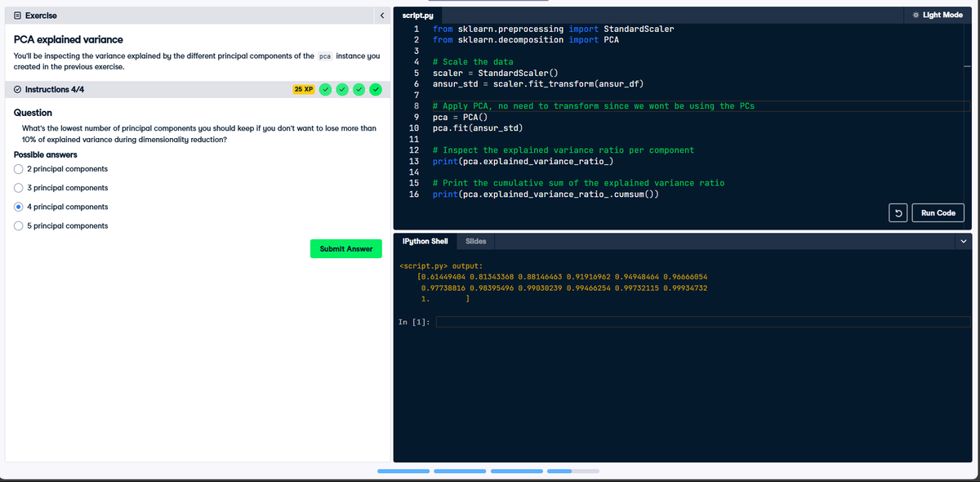
Task: Toggle Light Mode in the editor
Action: 938,15
